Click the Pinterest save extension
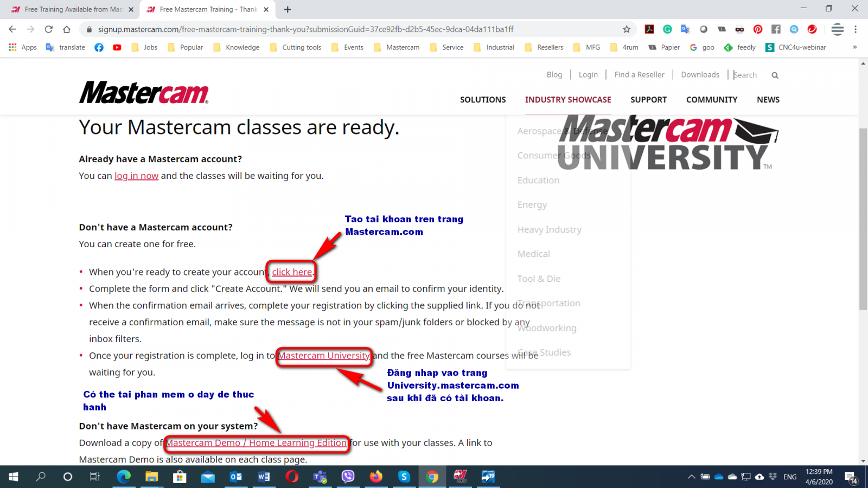Image resolution: width=868 pixels, height=488 pixels. click(x=758, y=29)
